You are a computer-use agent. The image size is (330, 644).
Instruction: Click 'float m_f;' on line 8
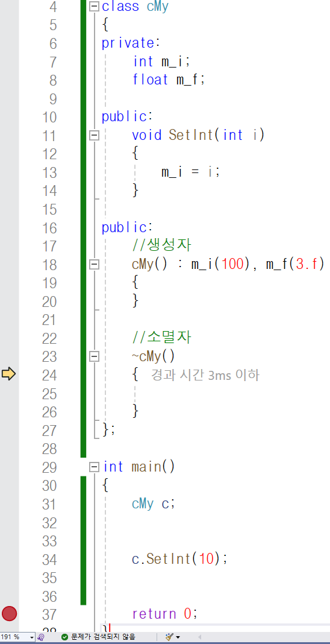169,80
